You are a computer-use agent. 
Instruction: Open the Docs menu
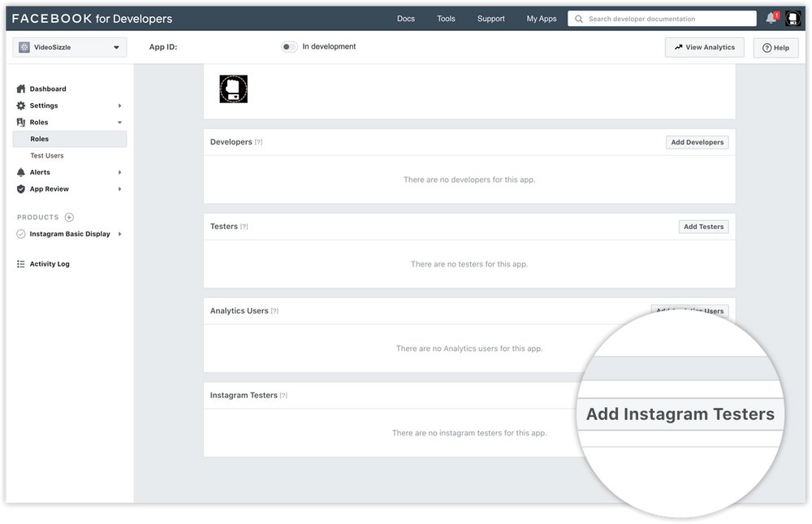coord(406,19)
